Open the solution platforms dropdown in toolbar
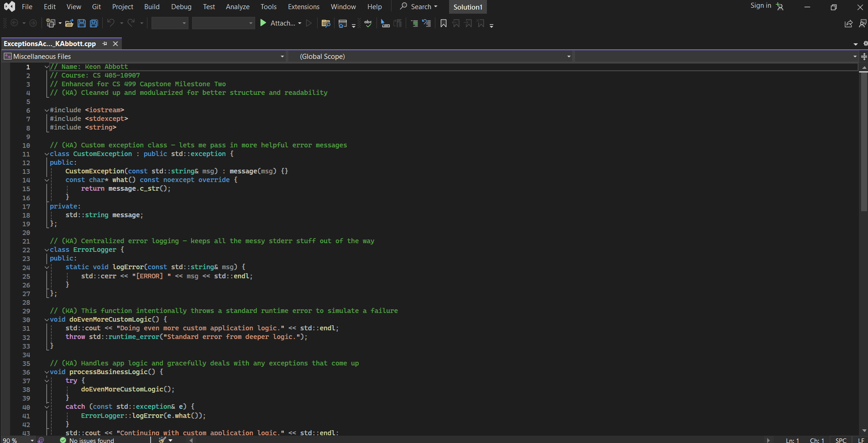 (223, 23)
